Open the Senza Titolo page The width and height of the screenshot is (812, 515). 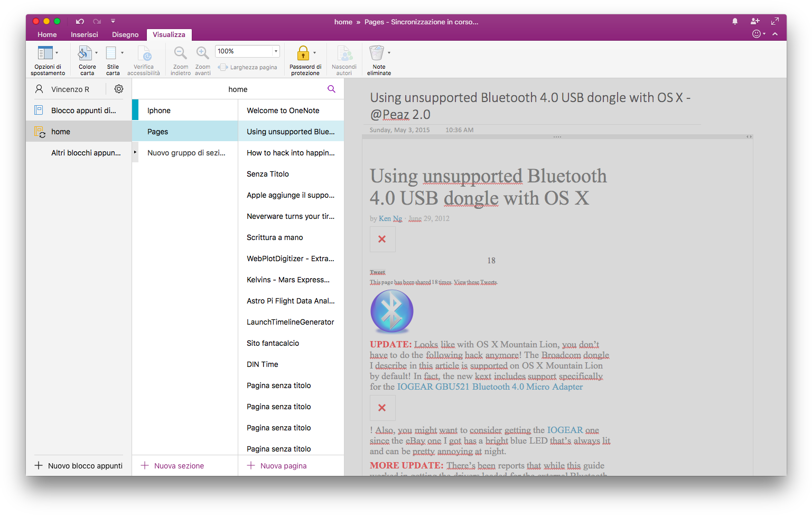tap(291, 174)
